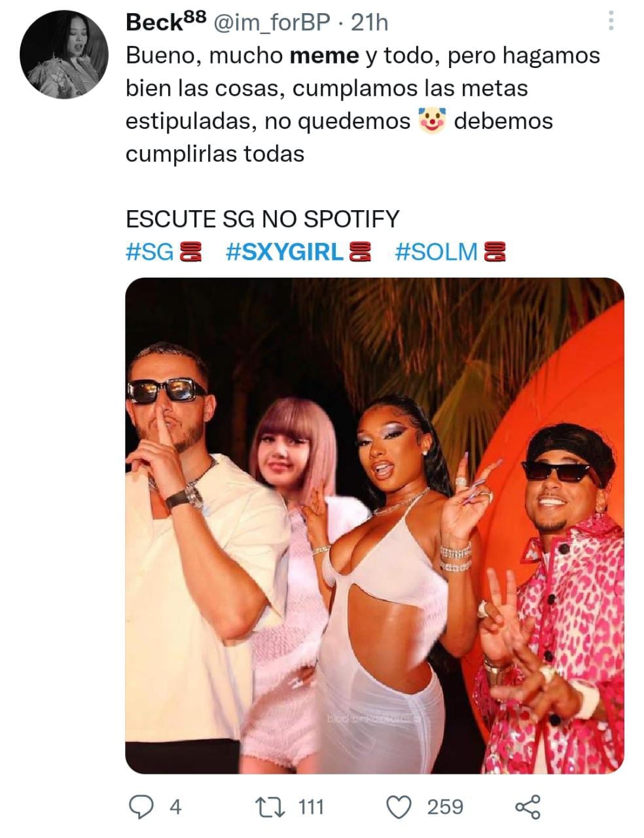Open the #SXYGIRL hashtag link
Image resolution: width=644 pixels, height=838 pixels.
coord(285,251)
